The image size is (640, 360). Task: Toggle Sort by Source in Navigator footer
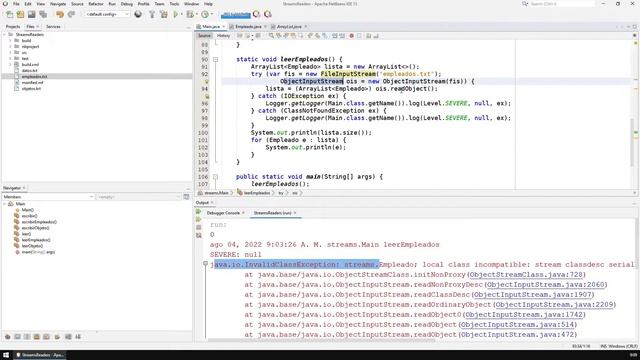(x=78, y=337)
